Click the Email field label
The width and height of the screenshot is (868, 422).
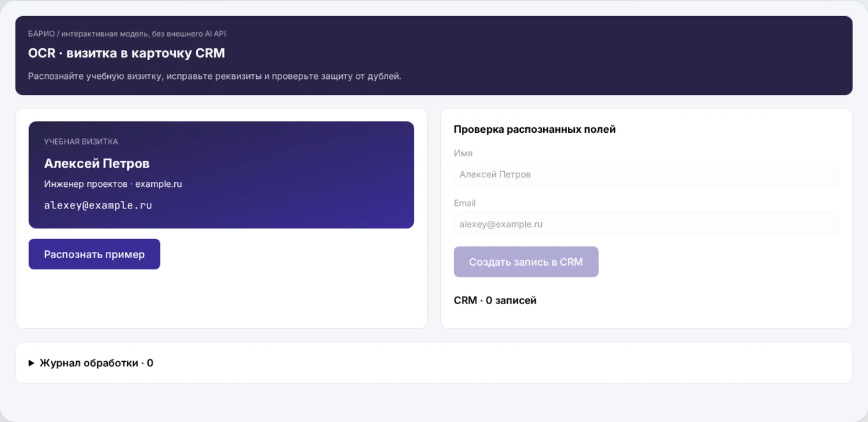pos(464,203)
